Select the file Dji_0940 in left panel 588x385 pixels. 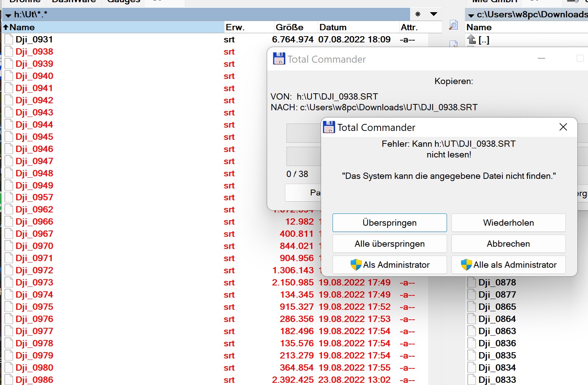point(34,76)
